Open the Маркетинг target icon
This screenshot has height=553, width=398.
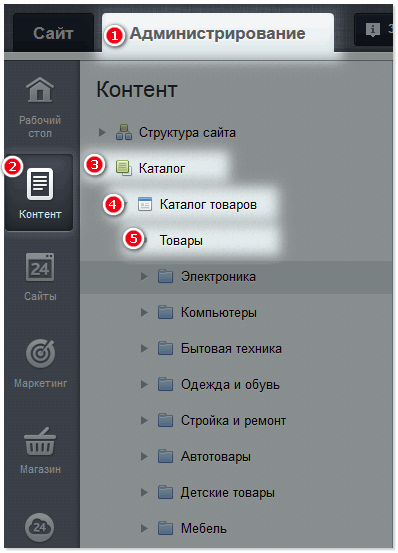tap(40, 353)
